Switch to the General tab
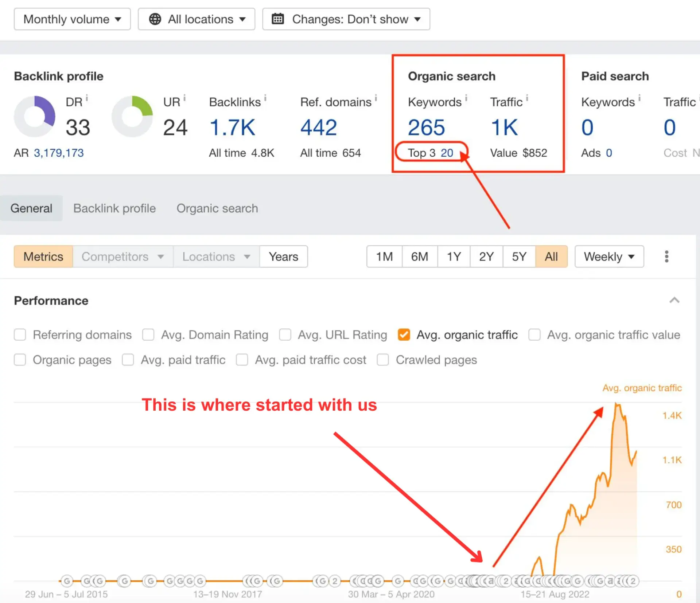The height and width of the screenshot is (603, 700). click(x=31, y=208)
